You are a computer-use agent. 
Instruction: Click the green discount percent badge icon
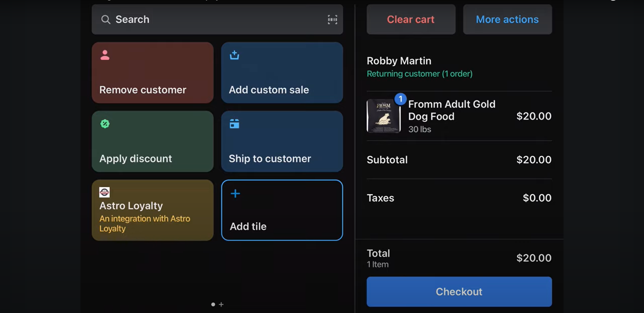tap(105, 124)
